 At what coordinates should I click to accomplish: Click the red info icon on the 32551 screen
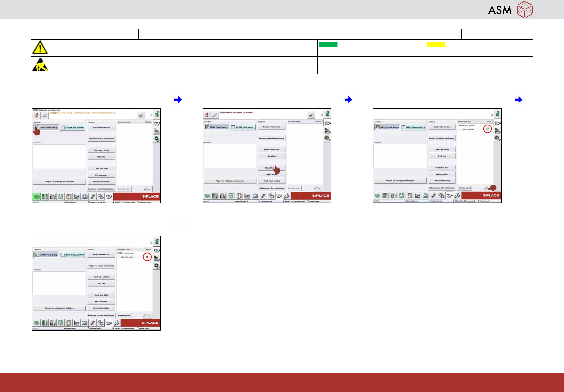[x=207, y=115]
